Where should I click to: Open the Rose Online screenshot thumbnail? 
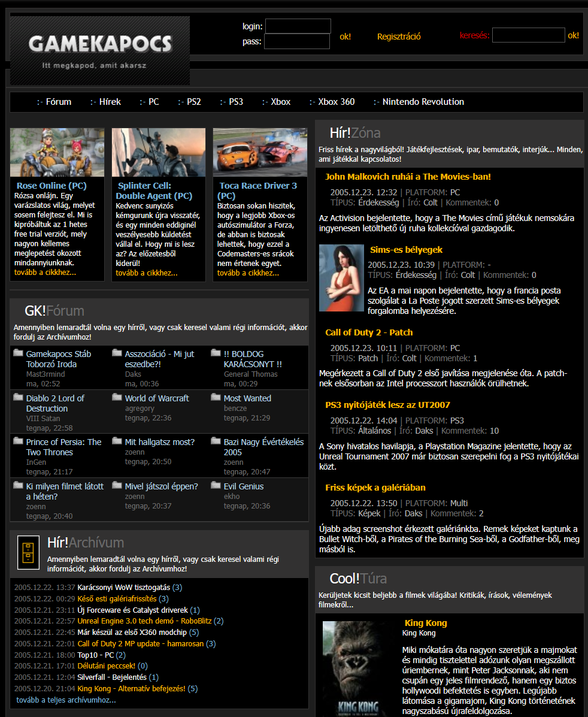pyautogui.click(x=57, y=152)
